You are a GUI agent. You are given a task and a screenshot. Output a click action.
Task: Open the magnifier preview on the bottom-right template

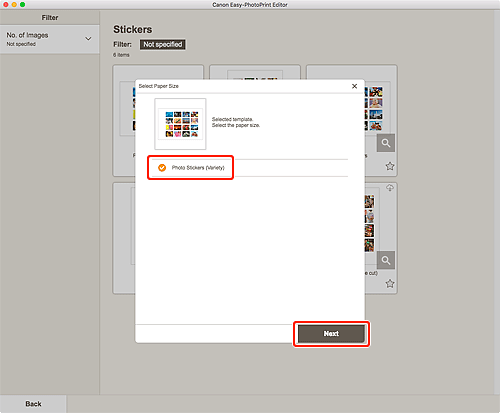pos(386,260)
